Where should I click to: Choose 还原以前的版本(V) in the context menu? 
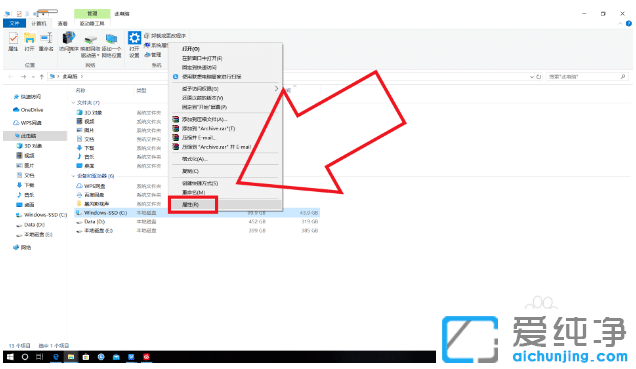[225, 98]
